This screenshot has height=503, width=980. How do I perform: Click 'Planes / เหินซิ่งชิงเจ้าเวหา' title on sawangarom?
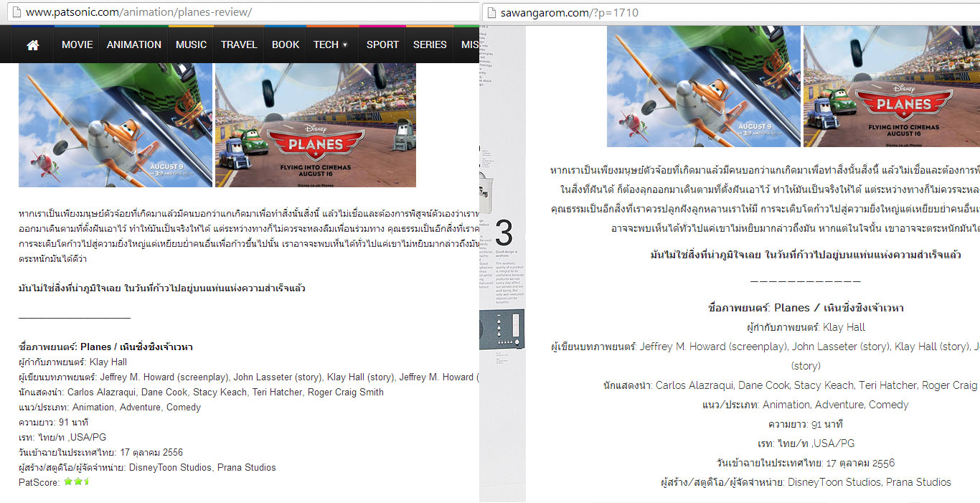pyautogui.click(x=839, y=308)
